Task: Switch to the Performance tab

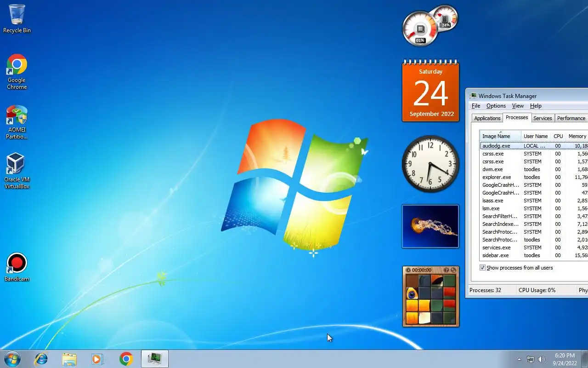Action: pos(571,118)
